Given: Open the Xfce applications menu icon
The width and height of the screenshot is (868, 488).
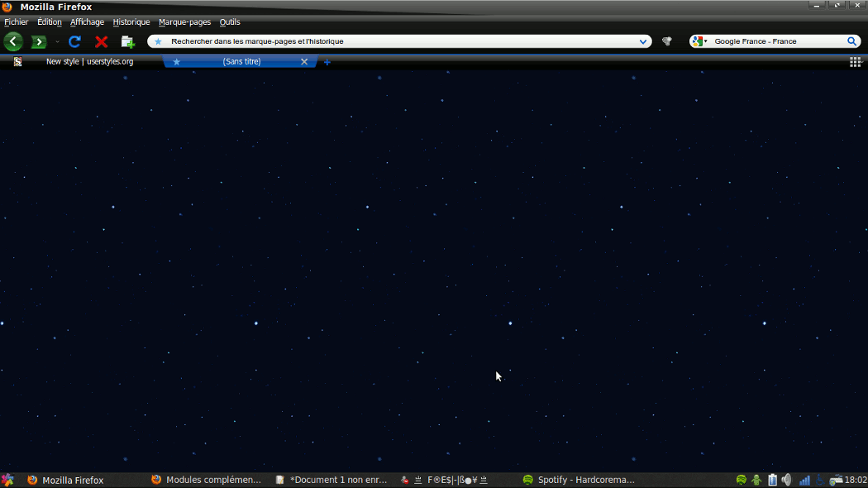Looking at the screenshot, I should click(7, 481).
